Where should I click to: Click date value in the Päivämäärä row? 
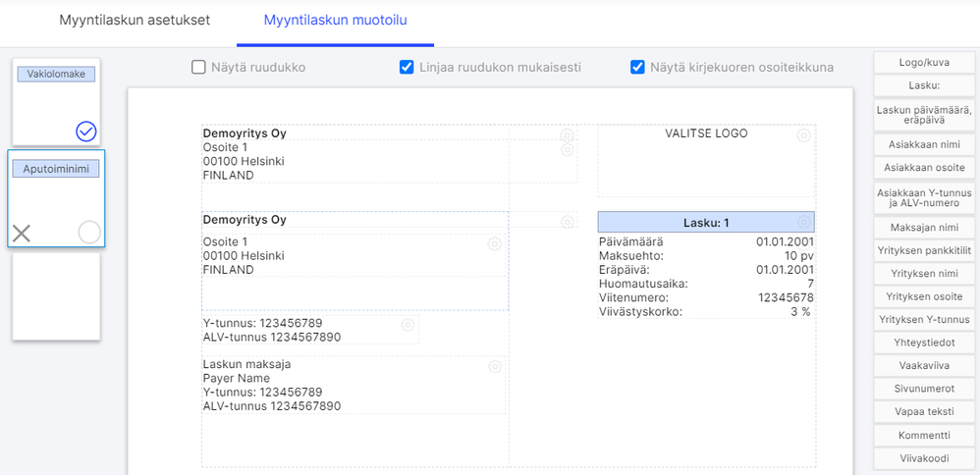click(785, 241)
